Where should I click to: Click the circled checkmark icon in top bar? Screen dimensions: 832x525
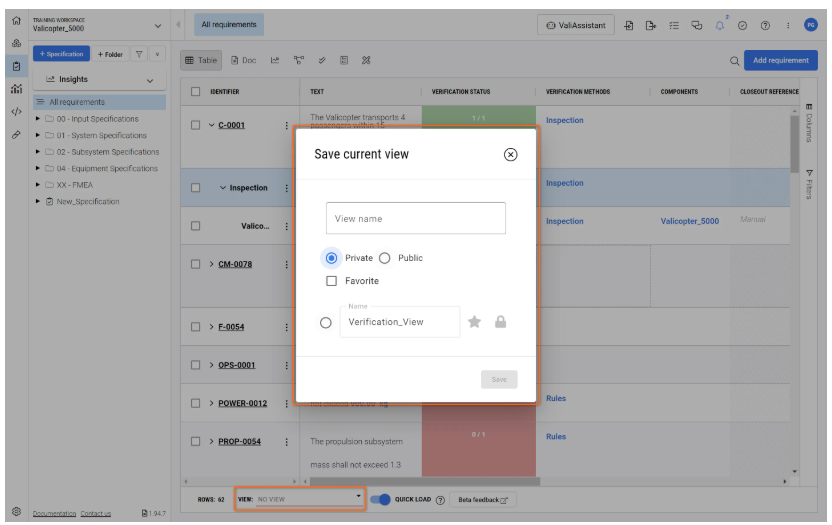(x=742, y=25)
